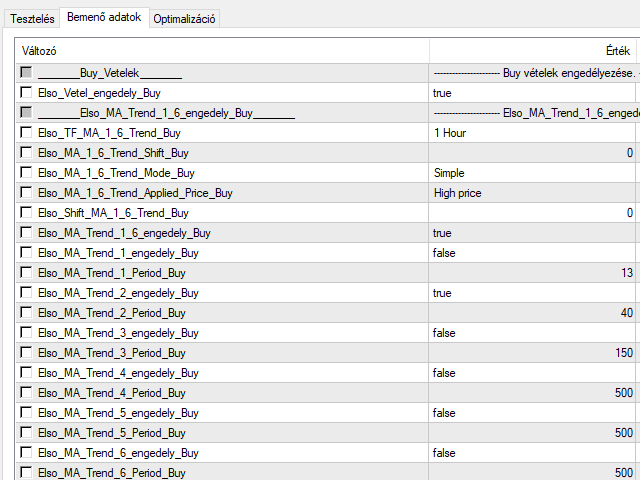Change false value of Elso_MA_Trend_4_engedely_Buy
The image size is (640, 480).
(x=532, y=373)
